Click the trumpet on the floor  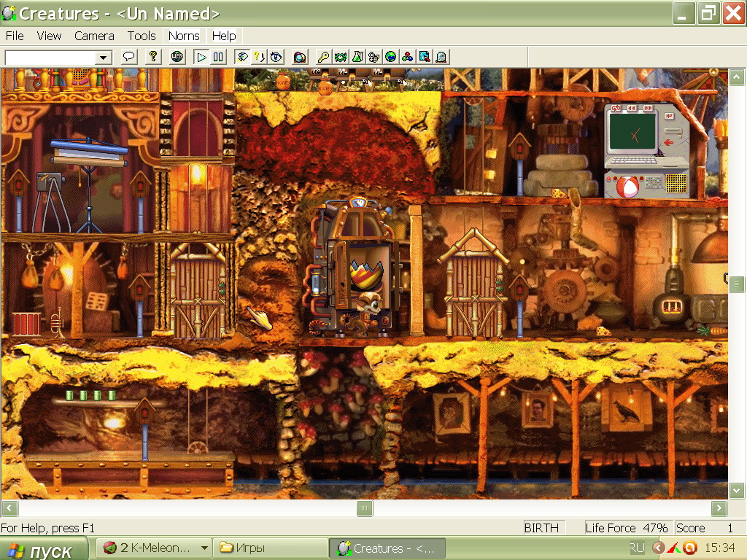point(57,322)
